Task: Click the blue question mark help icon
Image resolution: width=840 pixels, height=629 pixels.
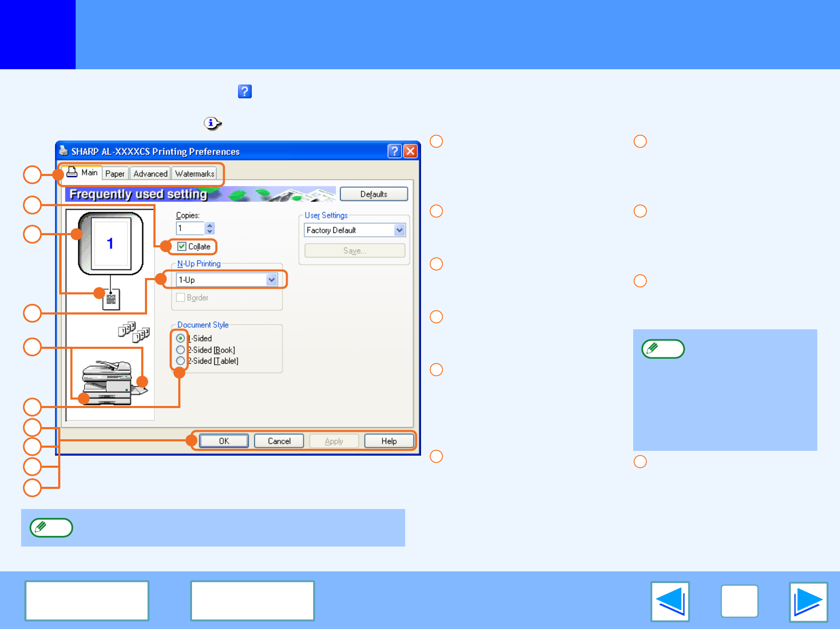Action: [x=244, y=91]
